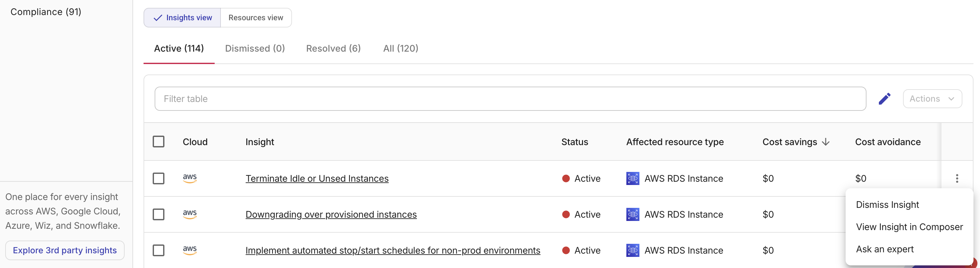Click red status dot in Downgrading row
The height and width of the screenshot is (268, 980).
(566, 214)
